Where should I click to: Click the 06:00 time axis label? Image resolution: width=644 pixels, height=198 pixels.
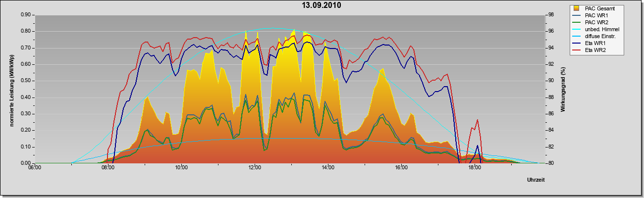click(35, 167)
